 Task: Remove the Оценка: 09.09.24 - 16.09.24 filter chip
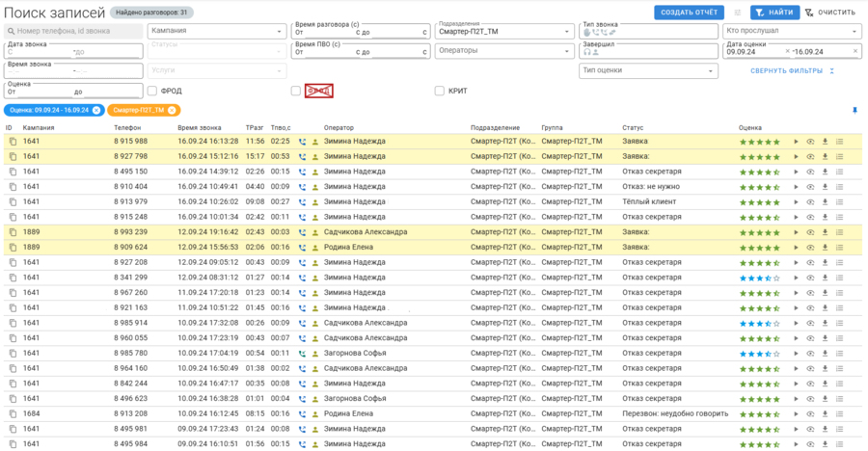tap(96, 110)
